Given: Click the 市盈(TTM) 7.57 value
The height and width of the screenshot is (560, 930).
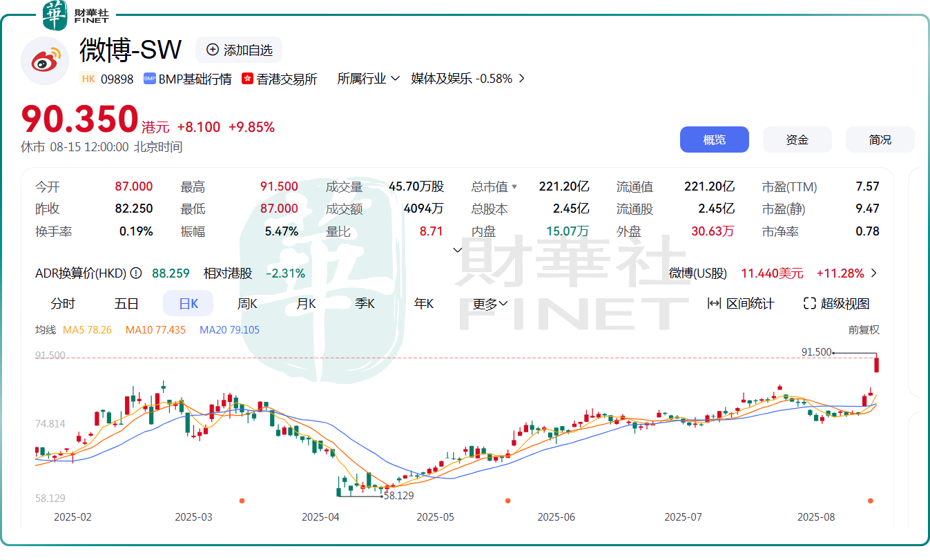Looking at the screenshot, I should (868, 187).
